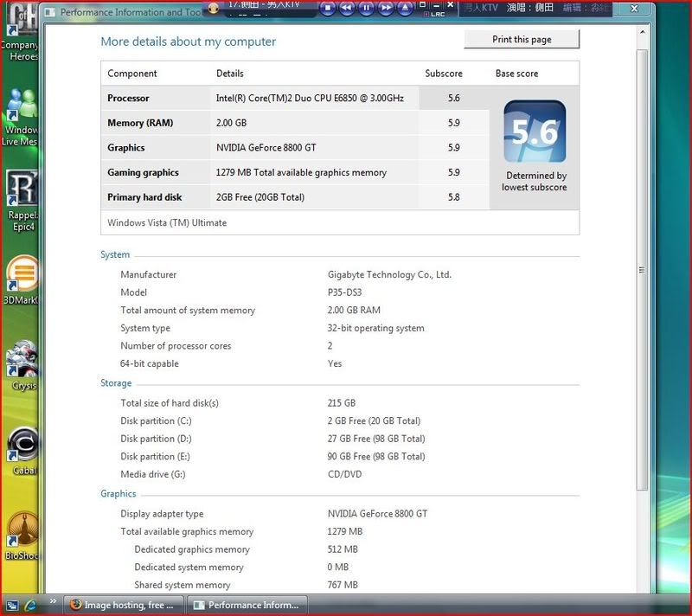The image size is (692, 616).
Task: Open BioShock desktop shortcut
Action: pos(22,536)
